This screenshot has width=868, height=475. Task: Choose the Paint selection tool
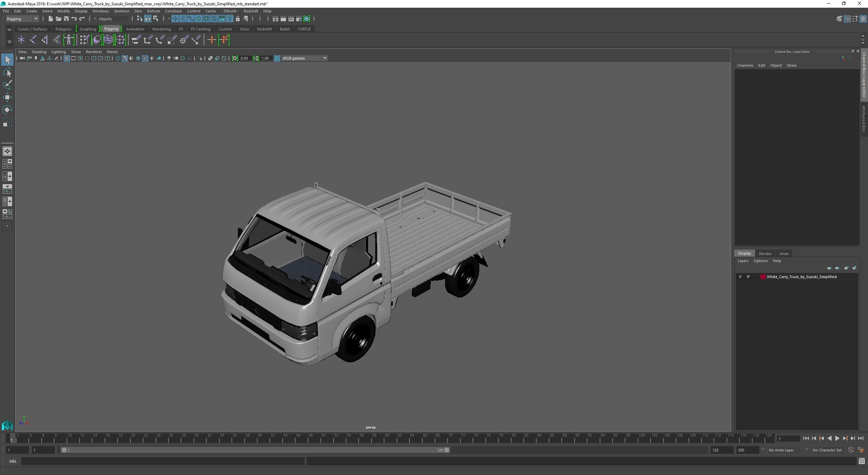pos(7,85)
